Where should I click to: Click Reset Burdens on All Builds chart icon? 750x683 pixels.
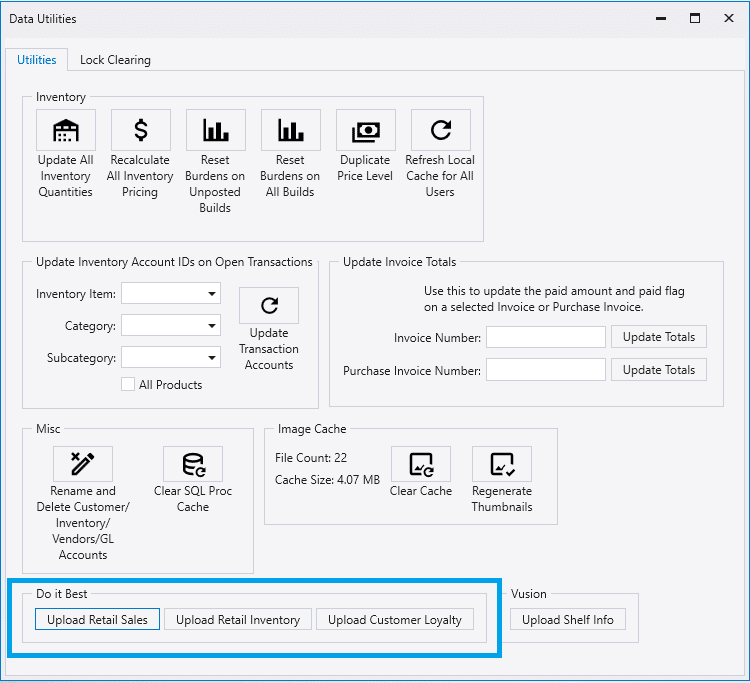tap(291, 130)
